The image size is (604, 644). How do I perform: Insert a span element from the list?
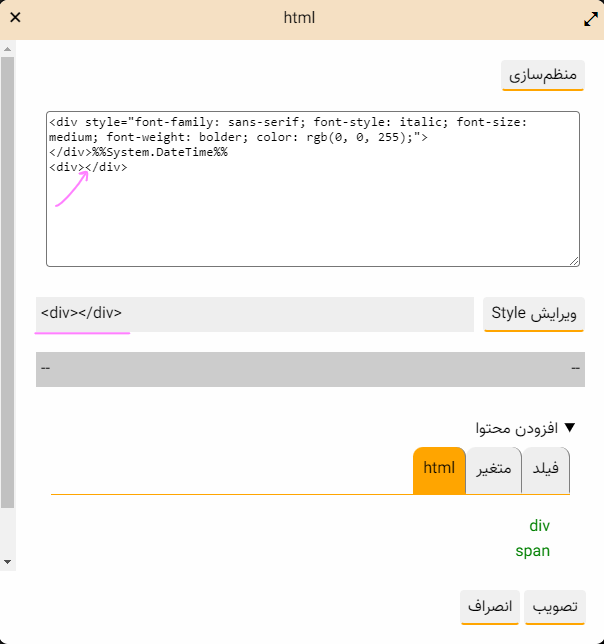(533, 550)
